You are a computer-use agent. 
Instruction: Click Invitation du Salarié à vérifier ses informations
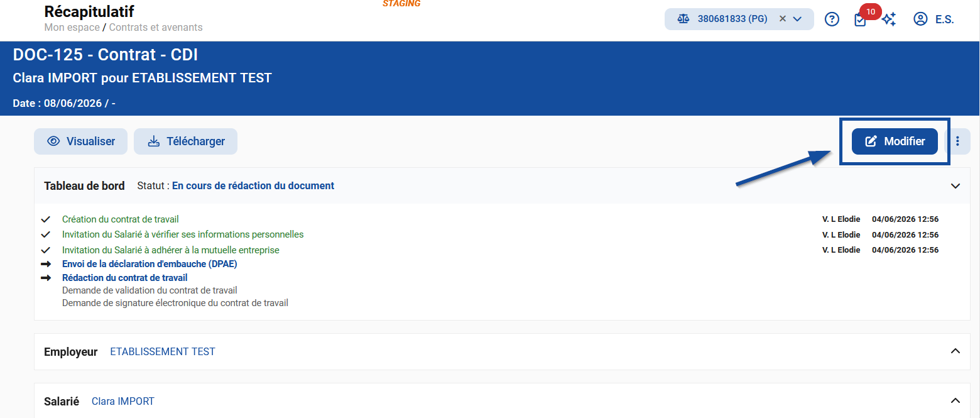tap(183, 234)
